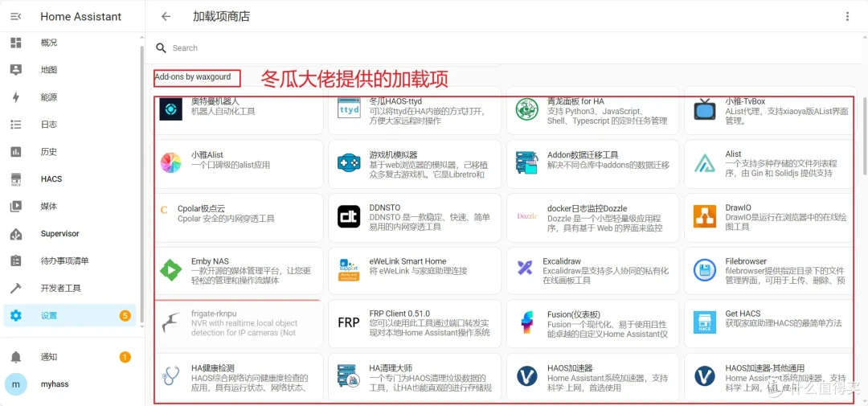This screenshot has height=406, width=868.
Task: Open the frigate-rknpu add-on card
Action: [236, 322]
